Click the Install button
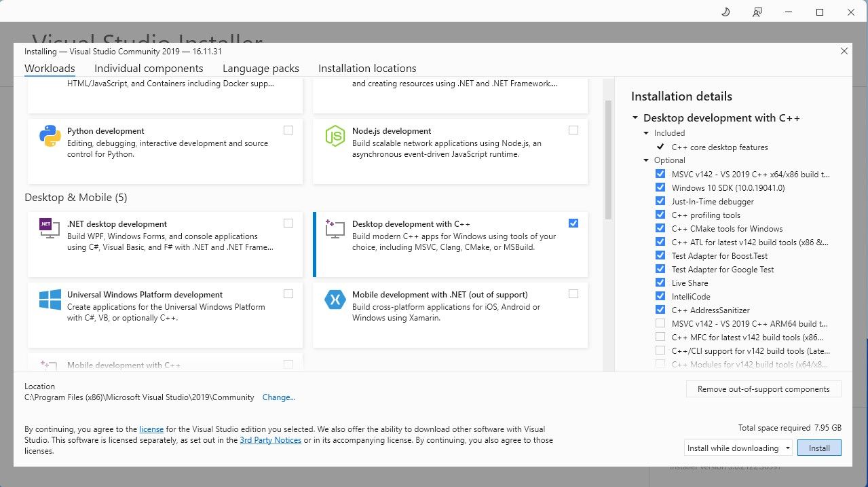Image resolution: width=868 pixels, height=487 pixels. point(819,448)
